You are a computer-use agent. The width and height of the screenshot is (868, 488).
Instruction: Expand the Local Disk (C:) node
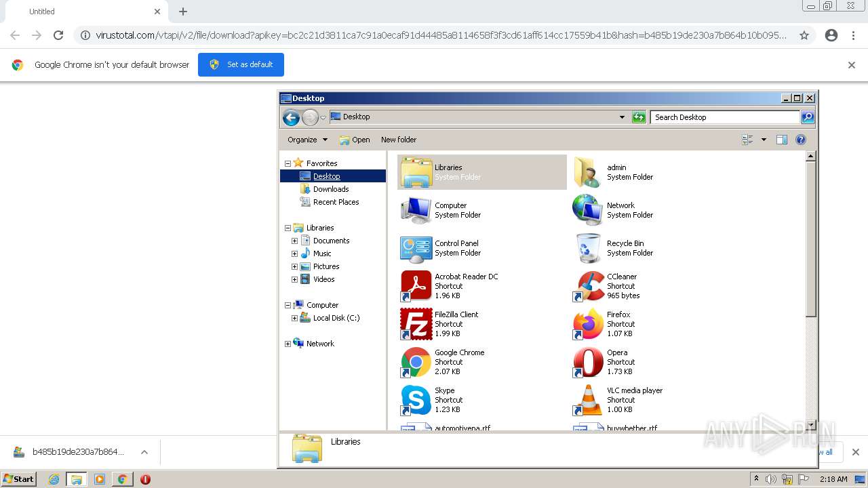294,318
